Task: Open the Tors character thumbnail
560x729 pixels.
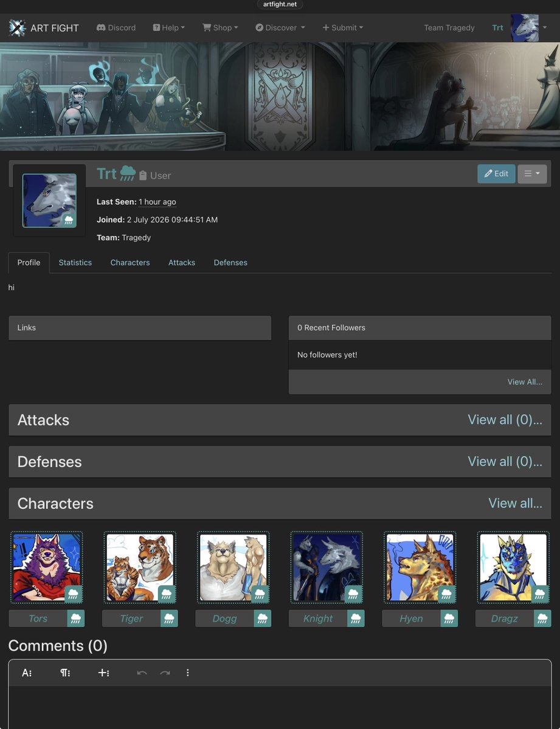Action: 46,568
